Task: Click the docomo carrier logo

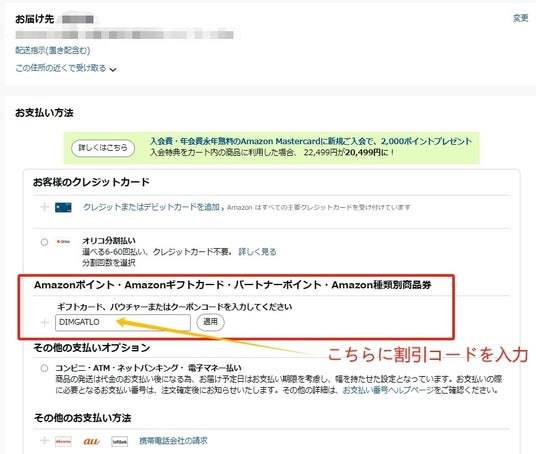Action: click(64, 441)
